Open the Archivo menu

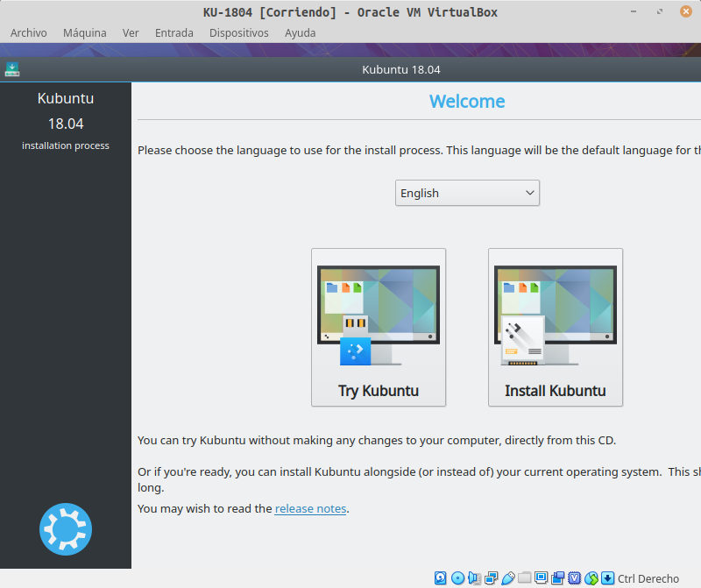pyautogui.click(x=29, y=33)
